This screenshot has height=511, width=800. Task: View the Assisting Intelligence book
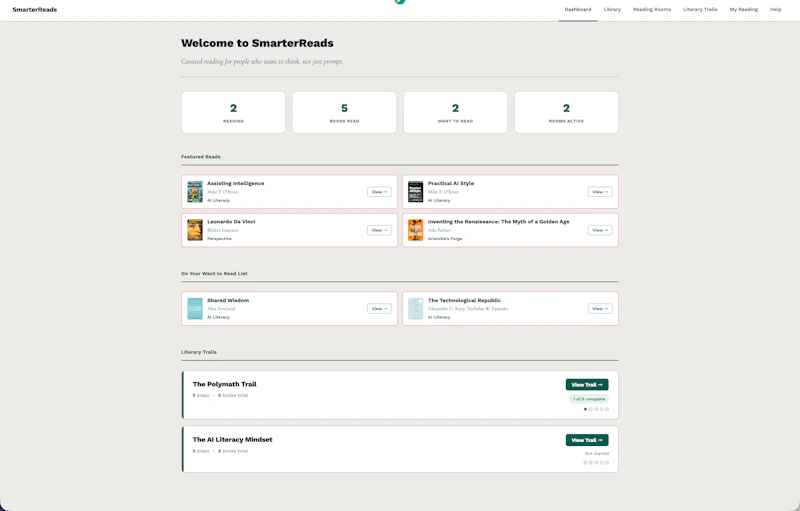click(379, 192)
